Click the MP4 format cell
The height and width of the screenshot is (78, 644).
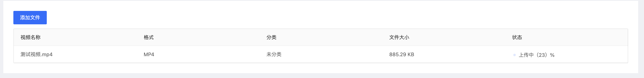pos(149,55)
